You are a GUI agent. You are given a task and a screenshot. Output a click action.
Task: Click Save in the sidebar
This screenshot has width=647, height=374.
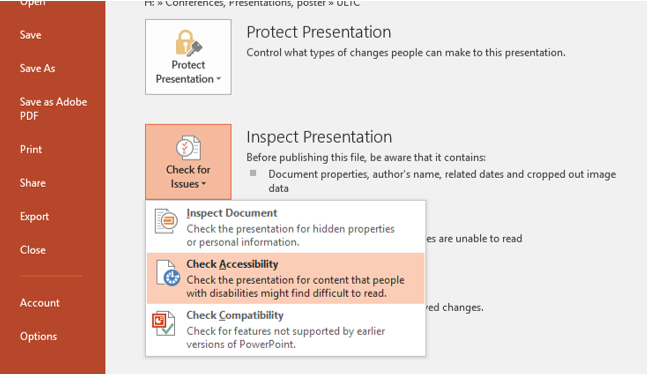(x=31, y=35)
